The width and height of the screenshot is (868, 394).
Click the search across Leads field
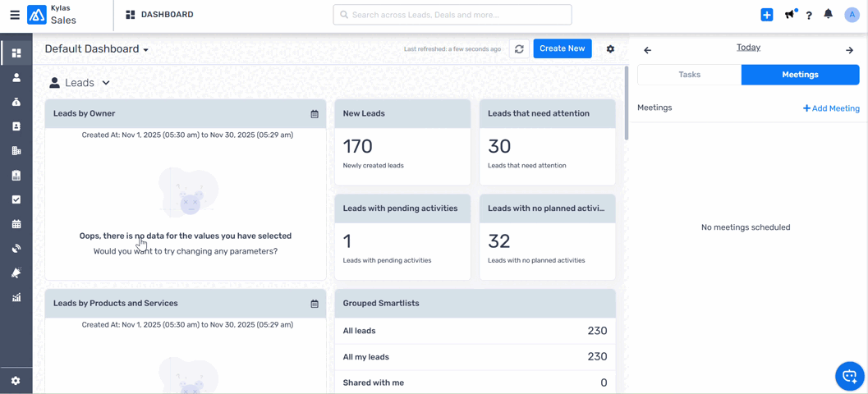click(x=452, y=15)
